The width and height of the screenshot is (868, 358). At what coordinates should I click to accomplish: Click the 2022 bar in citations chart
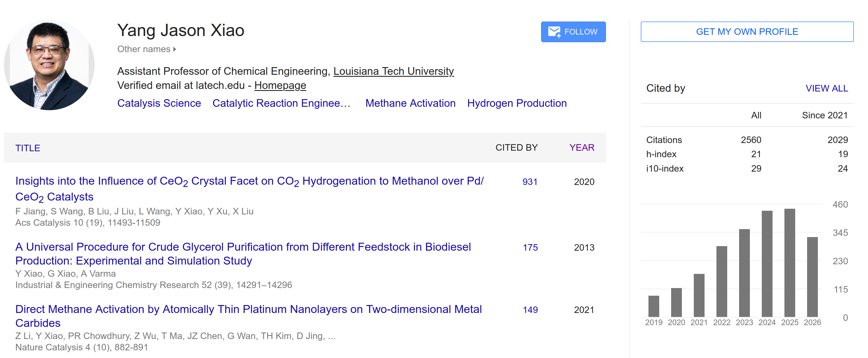722,282
